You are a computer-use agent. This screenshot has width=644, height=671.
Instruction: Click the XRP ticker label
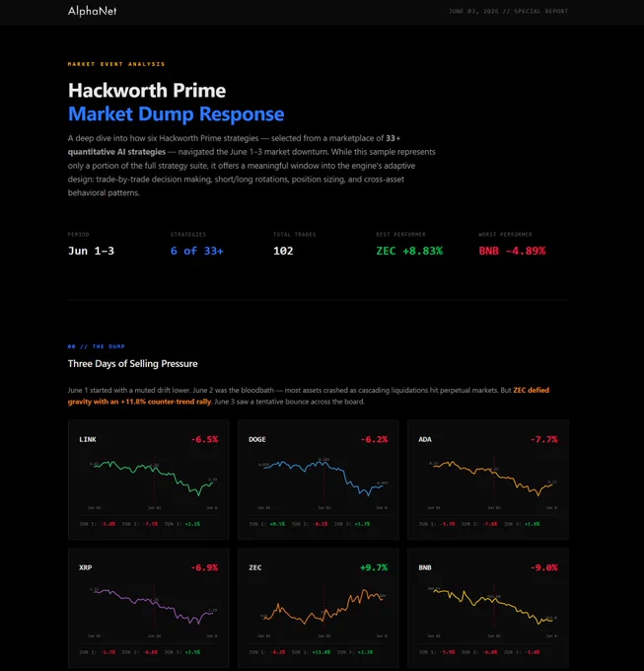click(85, 567)
